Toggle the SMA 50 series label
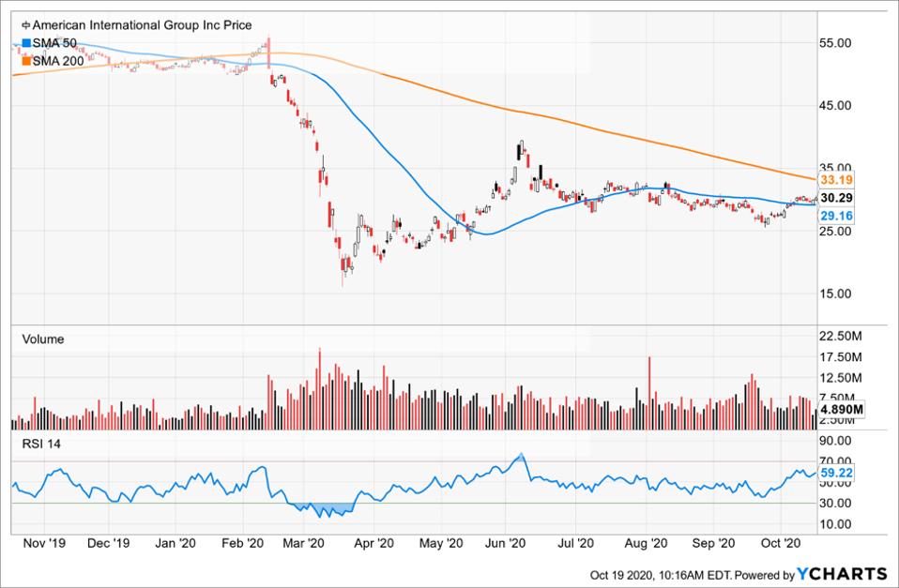Image resolution: width=899 pixels, height=588 pixels. point(55,43)
